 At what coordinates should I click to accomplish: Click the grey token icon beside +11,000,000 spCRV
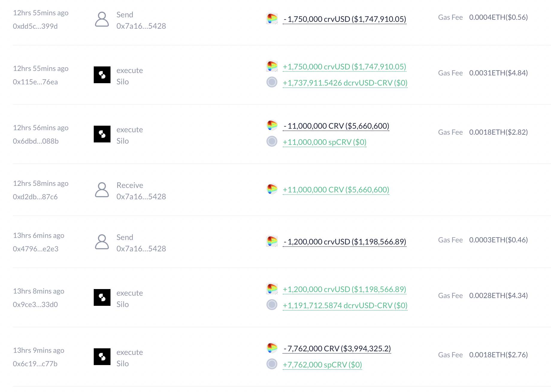point(272,141)
